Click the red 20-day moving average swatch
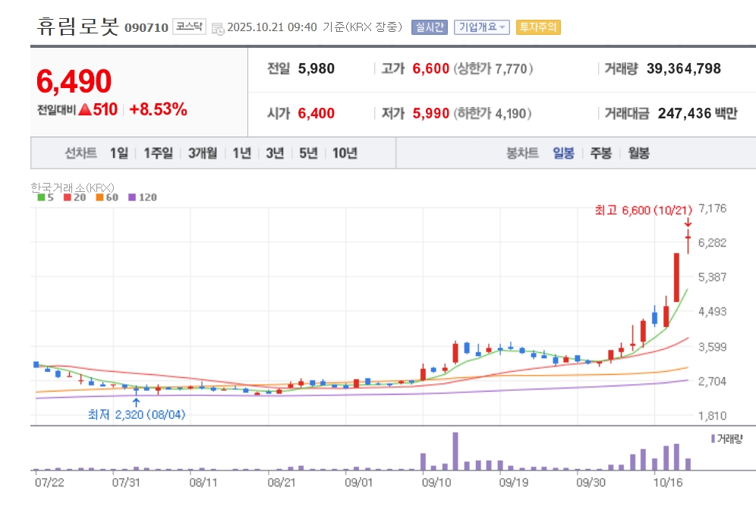Viewport: 756px width, 532px height. coord(67,197)
